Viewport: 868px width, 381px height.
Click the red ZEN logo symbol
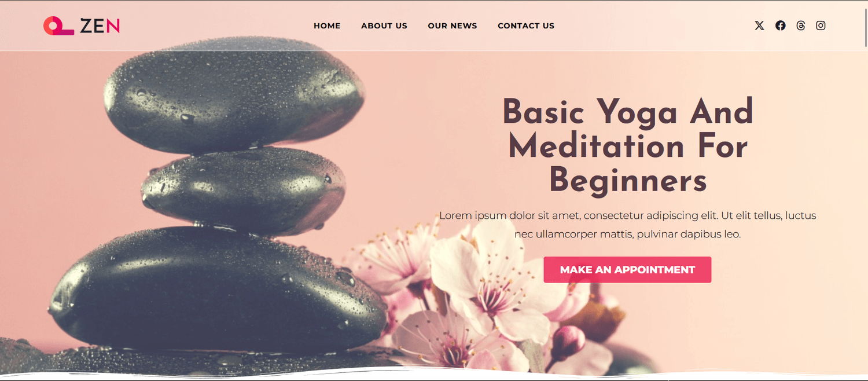coord(58,25)
